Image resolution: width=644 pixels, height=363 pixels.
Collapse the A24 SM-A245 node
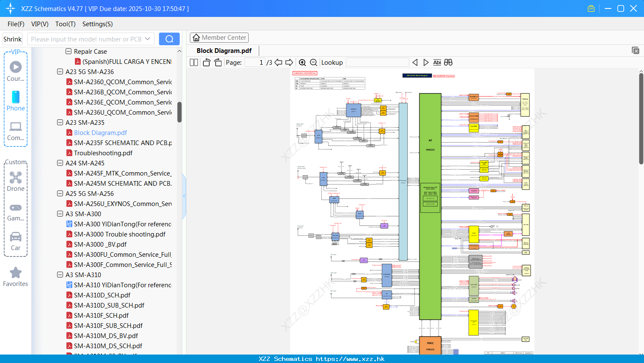coord(60,163)
